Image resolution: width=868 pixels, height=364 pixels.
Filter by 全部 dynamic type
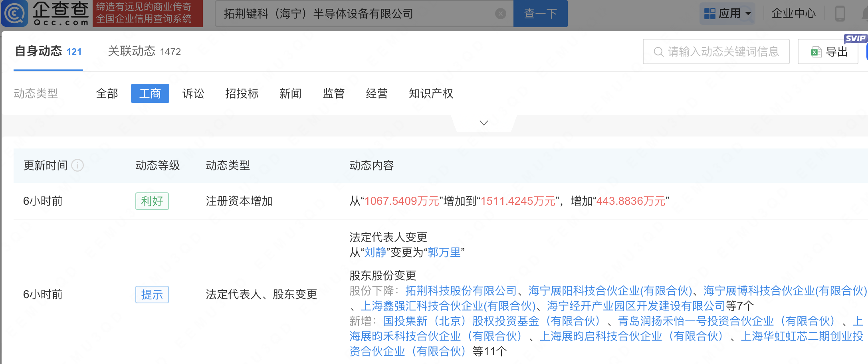107,93
